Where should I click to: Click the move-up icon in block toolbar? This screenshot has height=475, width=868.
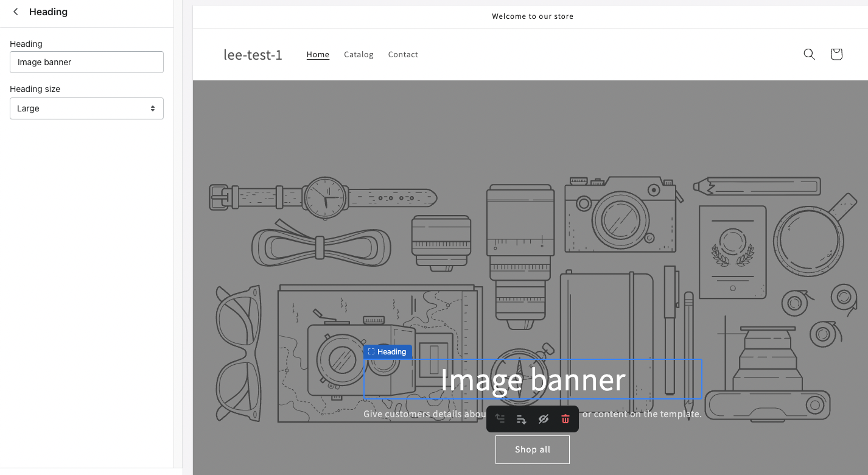click(x=500, y=419)
